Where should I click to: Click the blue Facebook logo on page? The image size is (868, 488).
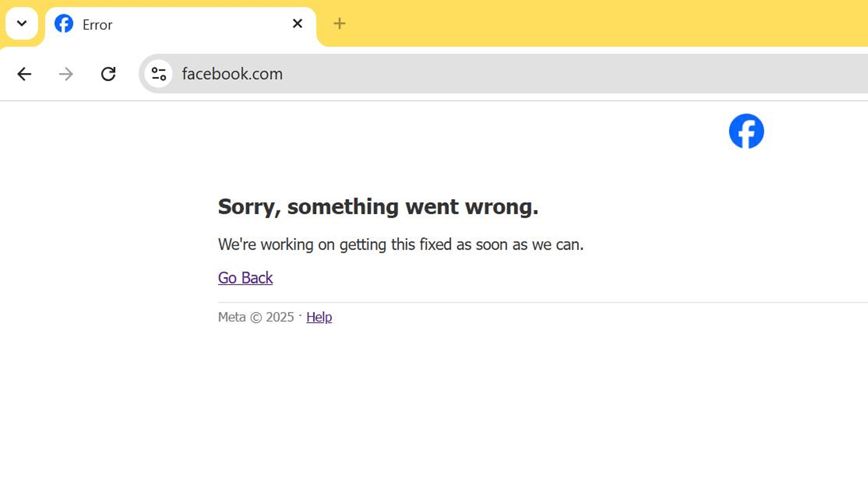coord(746,131)
